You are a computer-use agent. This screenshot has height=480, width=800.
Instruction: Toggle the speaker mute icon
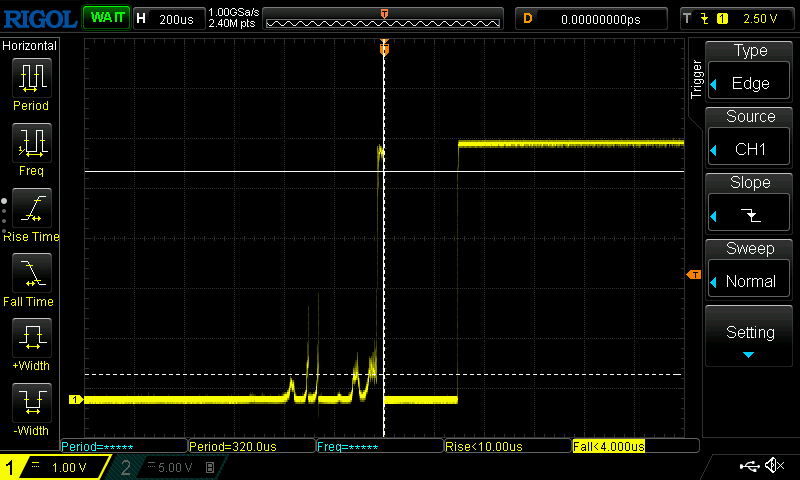click(x=773, y=466)
